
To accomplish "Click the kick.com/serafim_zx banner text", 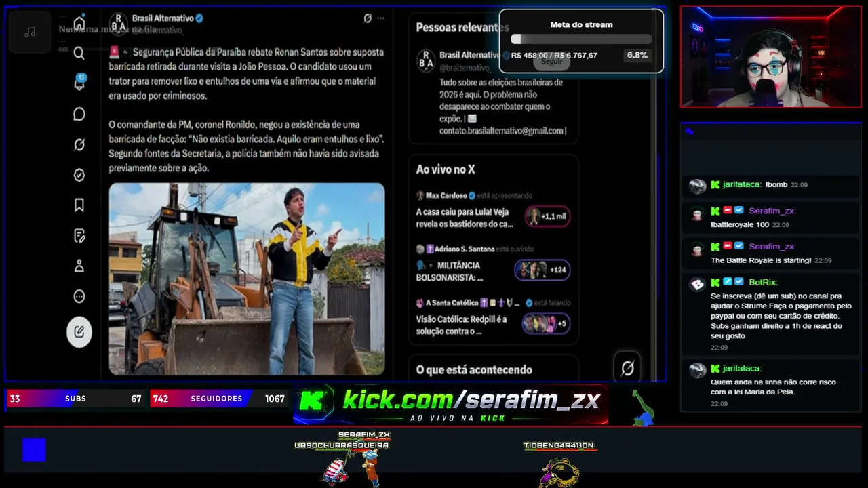I will click(471, 400).
